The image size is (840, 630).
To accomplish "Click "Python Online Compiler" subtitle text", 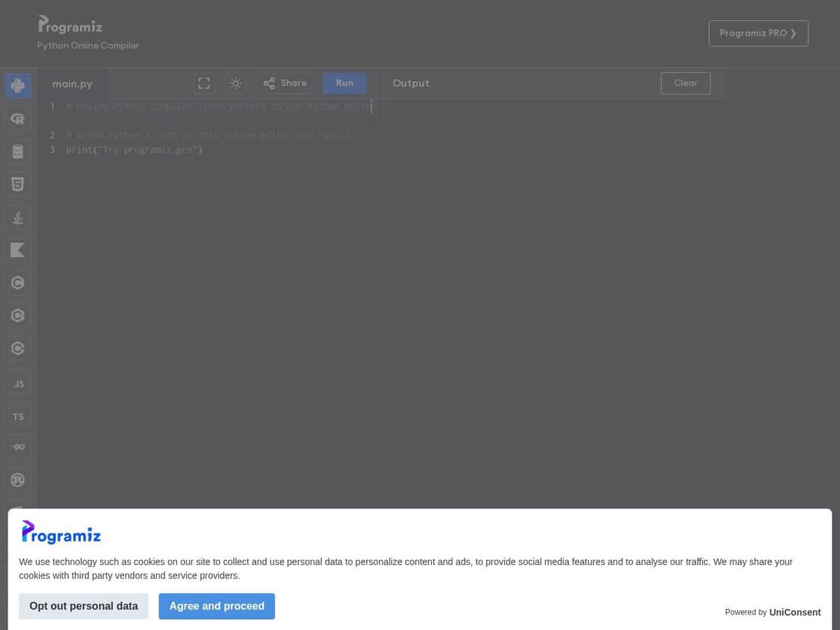I will [88, 45].
